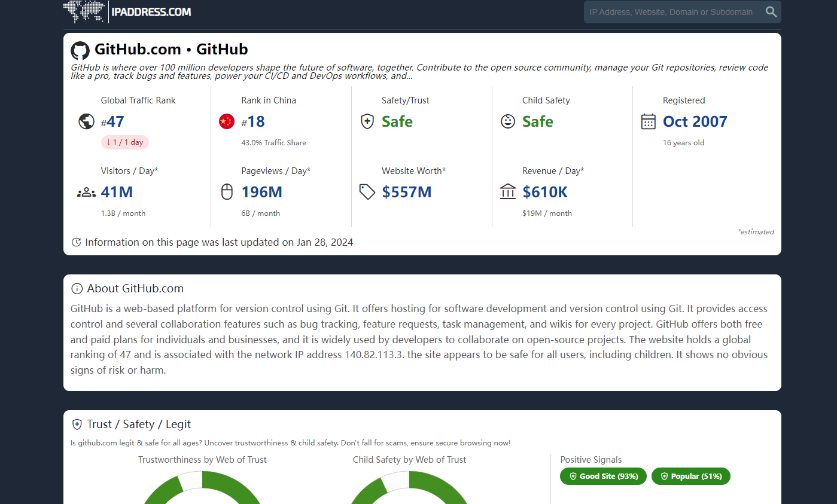The width and height of the screenshot is (837, 504).
Task: Click '6B / month' text
Action: click(261, 213)
